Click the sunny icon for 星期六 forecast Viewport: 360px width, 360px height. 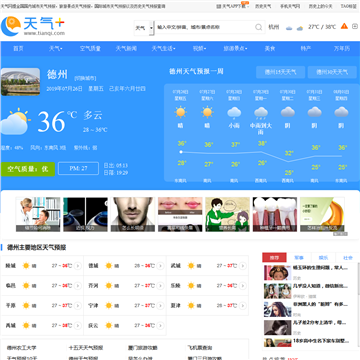pos(207,112)
